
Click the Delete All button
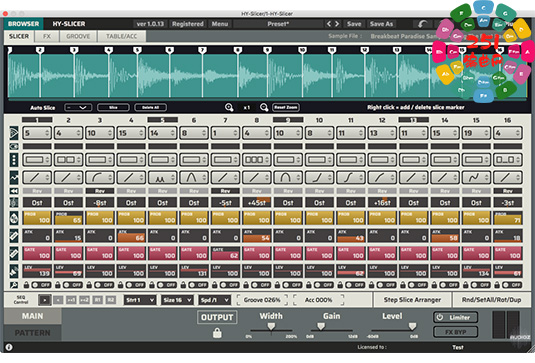coord(150,107)
